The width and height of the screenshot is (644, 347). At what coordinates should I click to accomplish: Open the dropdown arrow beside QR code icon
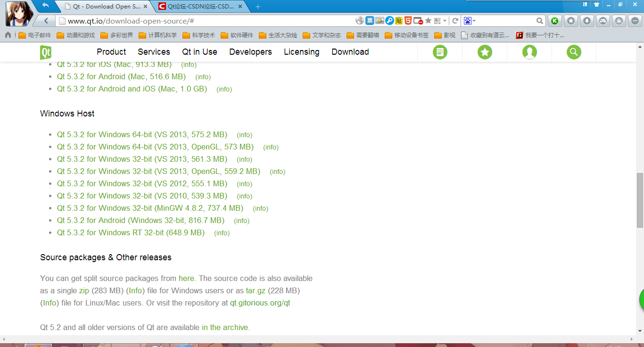pyautogui.click(x=445, y=21)
